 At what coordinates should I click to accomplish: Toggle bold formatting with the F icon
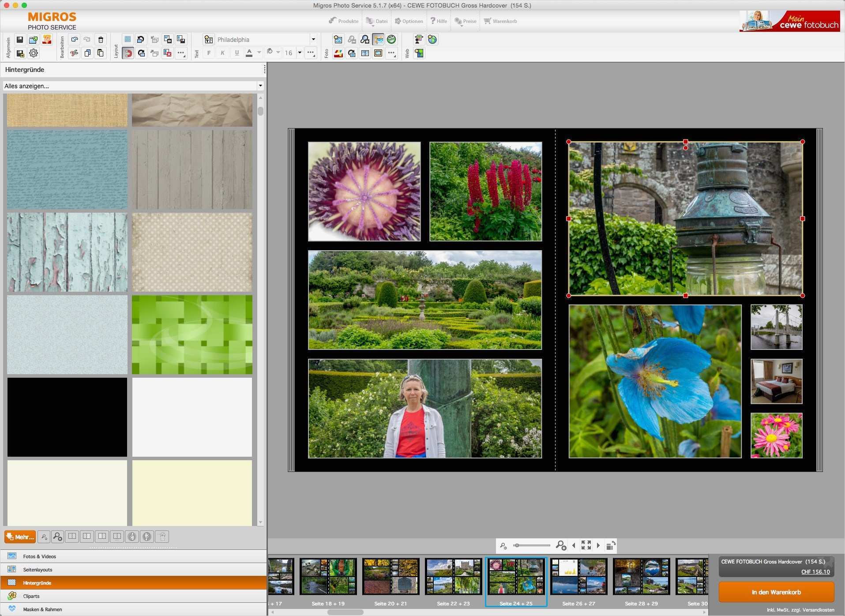(209, 53)
